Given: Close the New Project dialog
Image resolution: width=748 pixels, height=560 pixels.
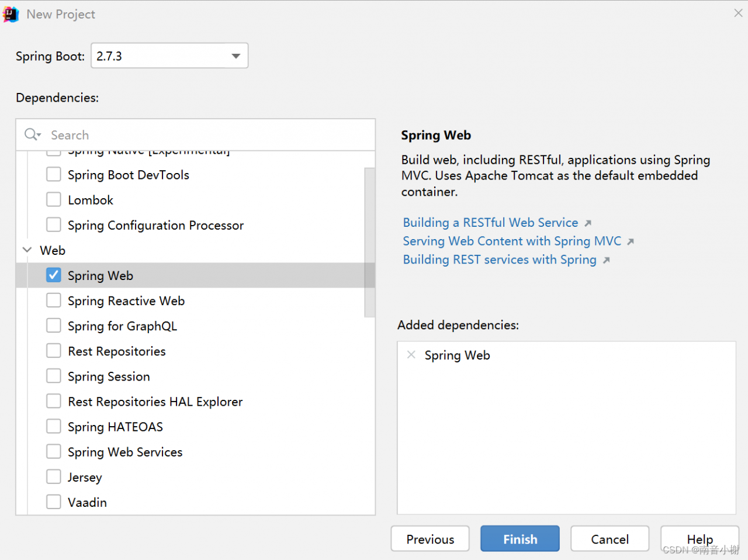Looking at the screenshot, I should click(738, 13).
